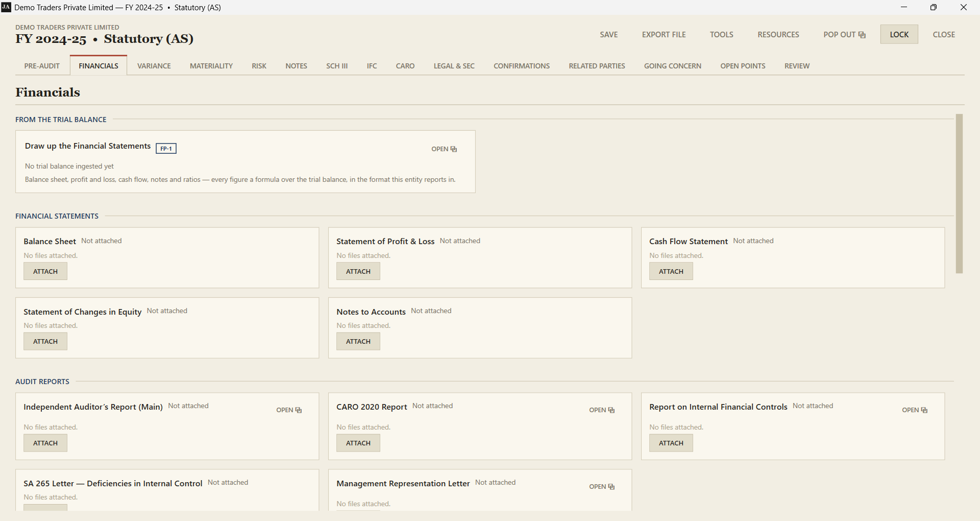Click the FP-1 badge

click(x=166, y=149)
